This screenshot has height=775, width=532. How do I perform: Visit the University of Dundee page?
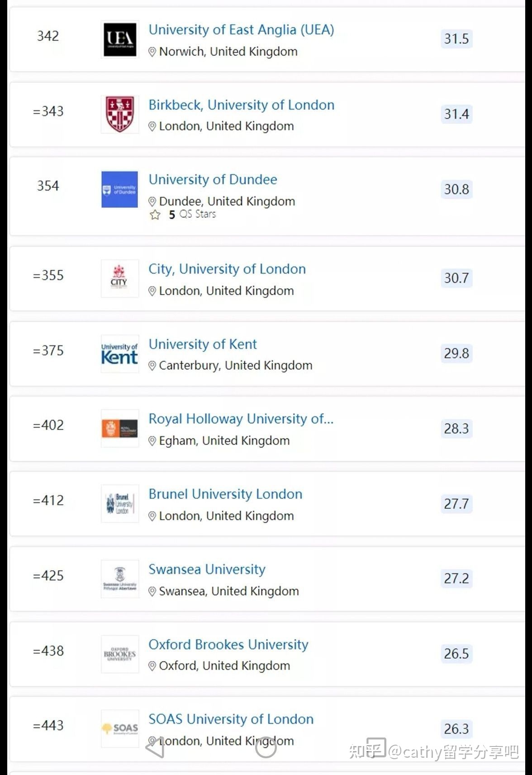(213, 180)
